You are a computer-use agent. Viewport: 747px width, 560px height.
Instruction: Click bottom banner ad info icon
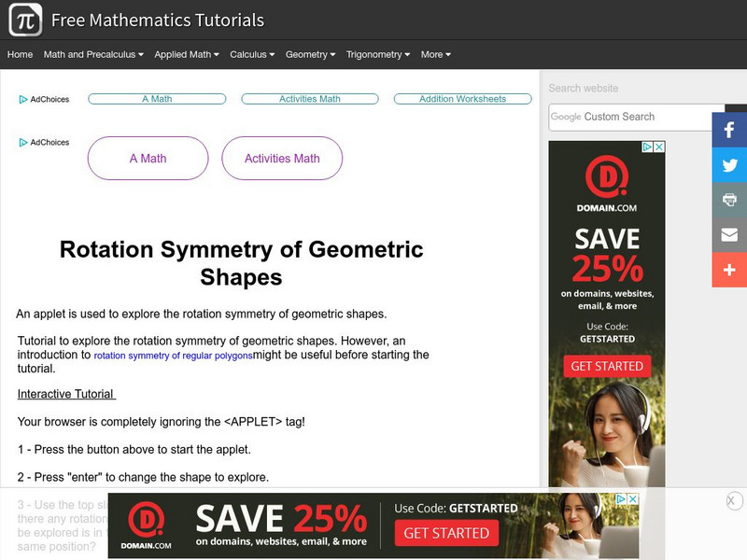tap(621, 499)
